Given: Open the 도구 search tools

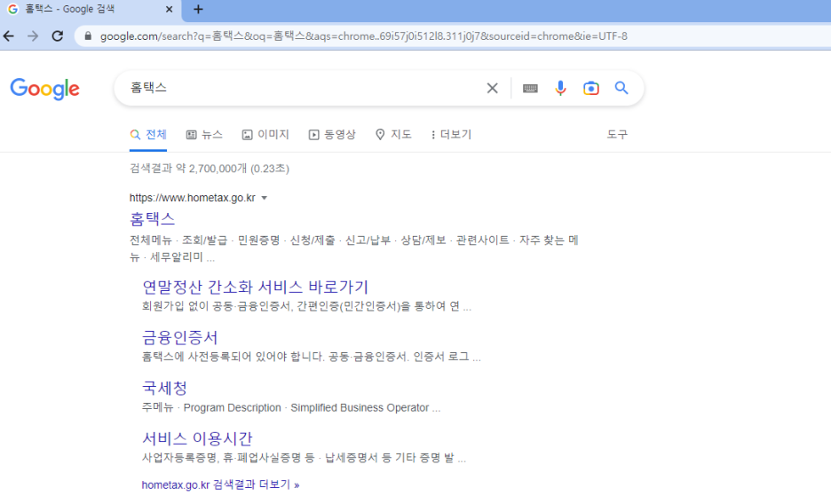Looking at the screenshot, I should point(617,135).
